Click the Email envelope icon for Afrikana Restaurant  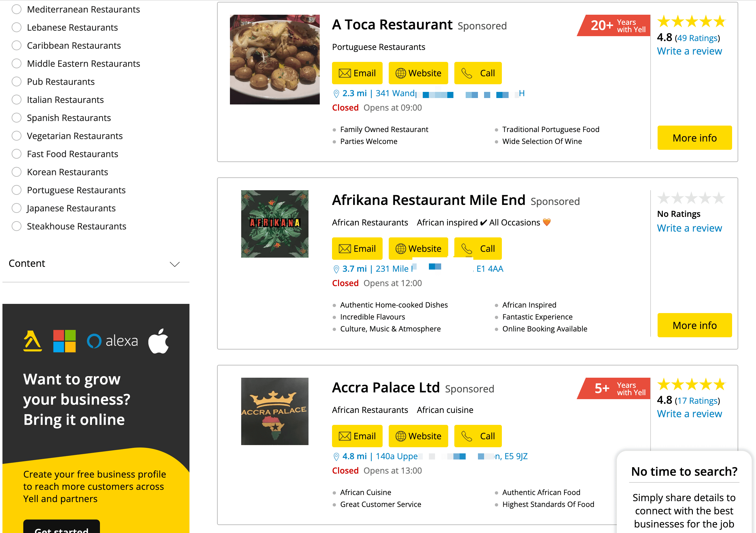click(x=344, y=249)
